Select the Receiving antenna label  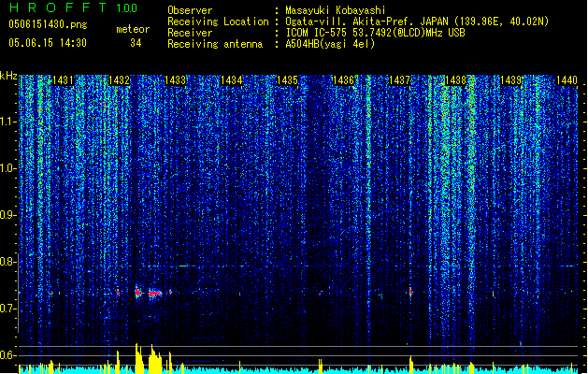(215, 44)
